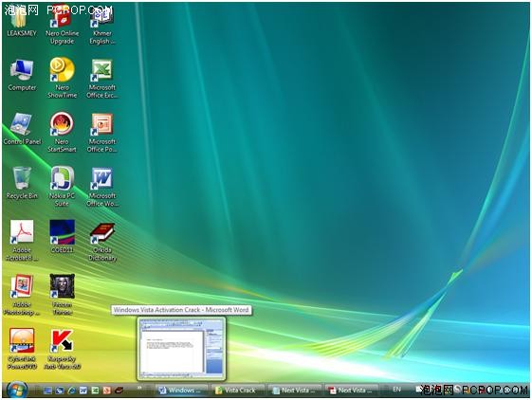Open Internet Explorer from Quick Launch
532x400 pixels.
tap(71, 391)
